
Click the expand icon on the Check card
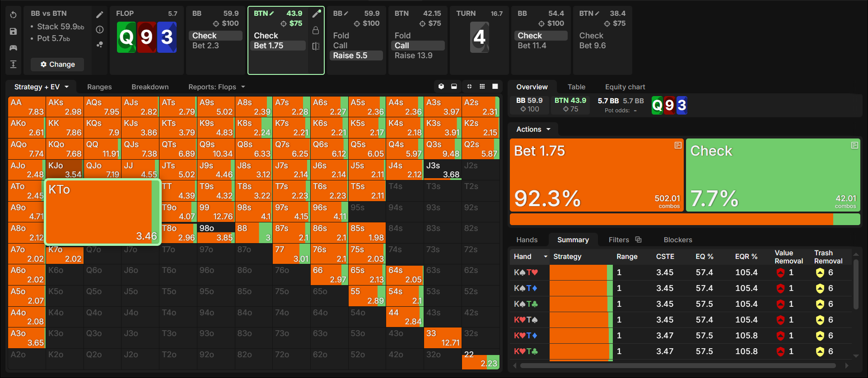(x=854, y=145)
